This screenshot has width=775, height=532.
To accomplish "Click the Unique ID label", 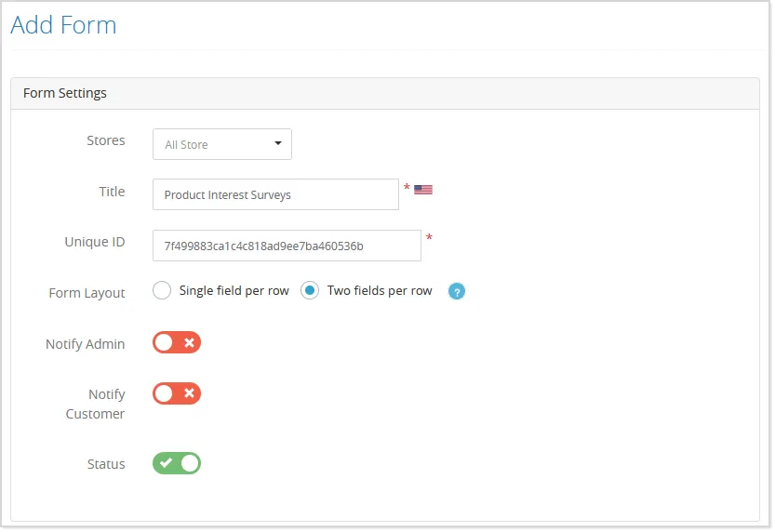I will (x=95, y=242).
